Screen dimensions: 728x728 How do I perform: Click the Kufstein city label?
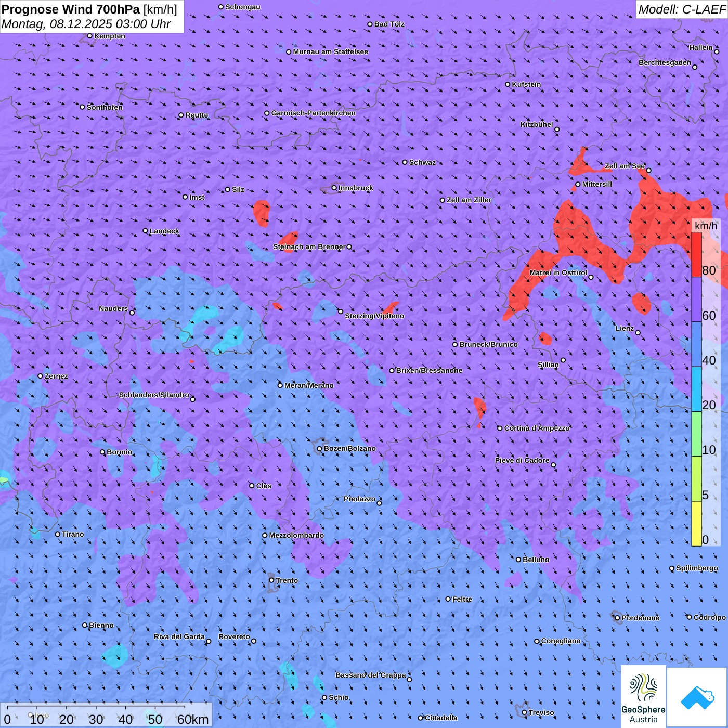[x=526, y=84]
